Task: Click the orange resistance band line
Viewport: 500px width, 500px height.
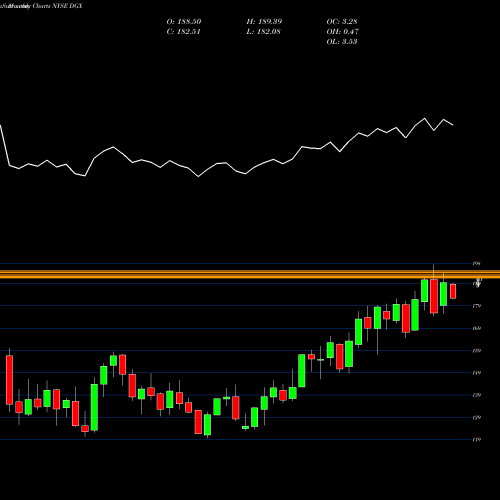Action: (x=250, y=275)
